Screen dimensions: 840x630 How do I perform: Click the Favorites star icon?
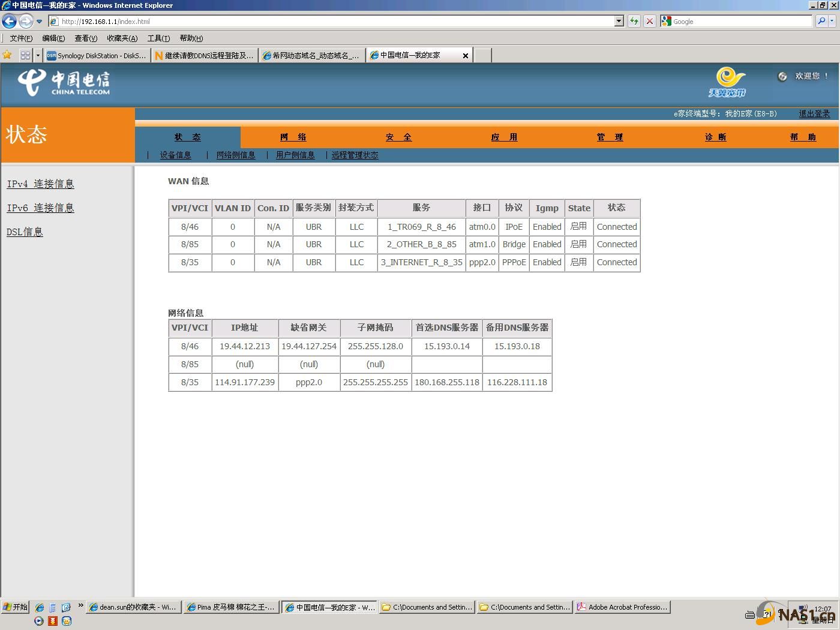click(x=7, y=55)
